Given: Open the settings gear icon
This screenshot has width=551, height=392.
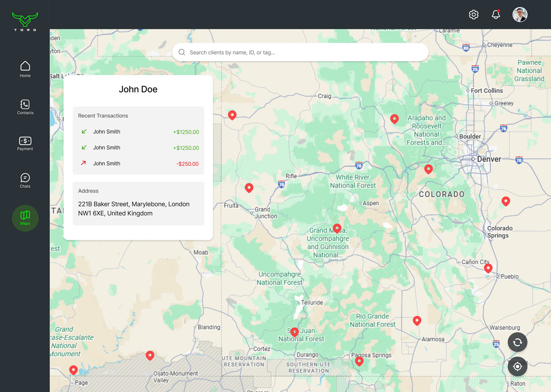Looking at the screenshot, I should click(474, 14).
